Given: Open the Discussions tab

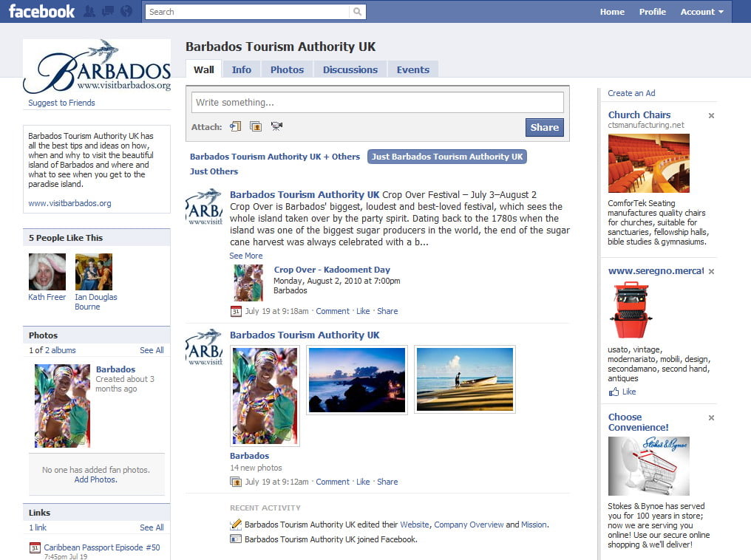Looking at the screenshot, I should tap(350, 69).
